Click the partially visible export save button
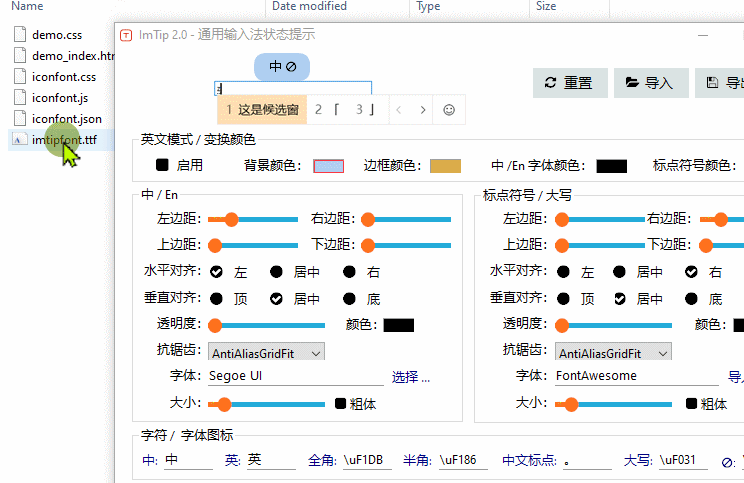744x483 pixels. click(719, 83)
